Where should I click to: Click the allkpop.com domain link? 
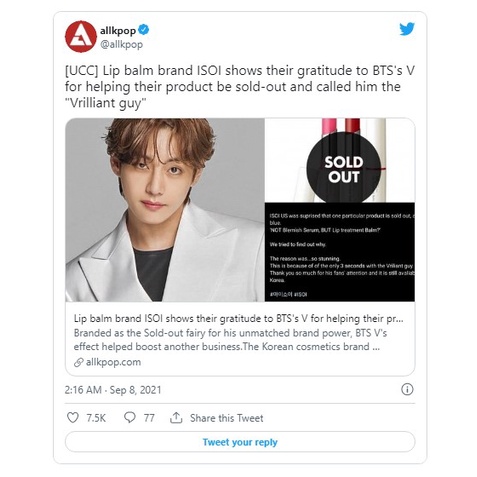point(113,362)
